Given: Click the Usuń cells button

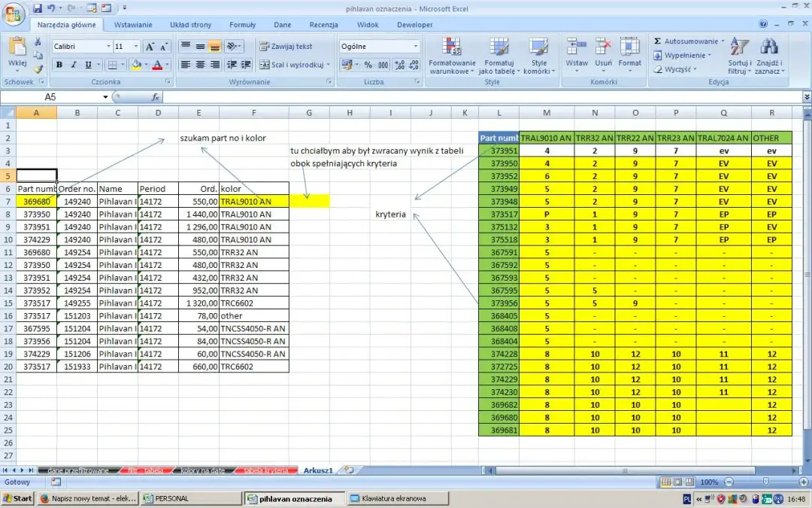Looking at the screenshot, I should 603,54.
